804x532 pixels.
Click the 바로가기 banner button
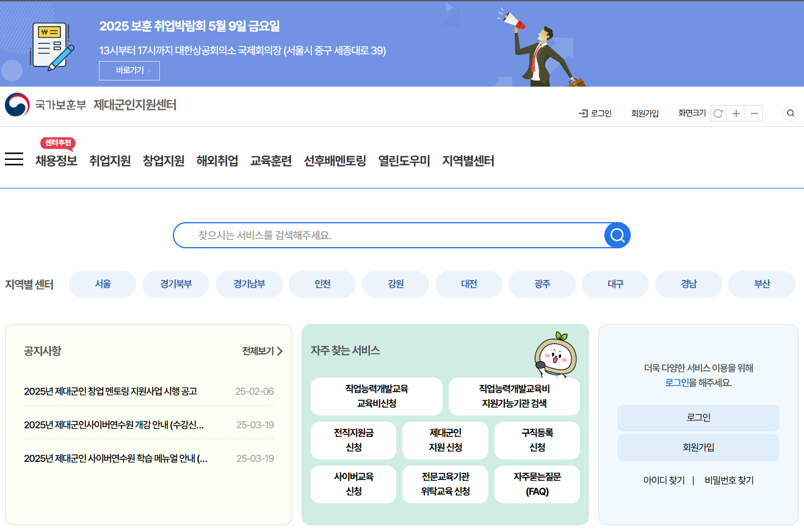point(129,71)
